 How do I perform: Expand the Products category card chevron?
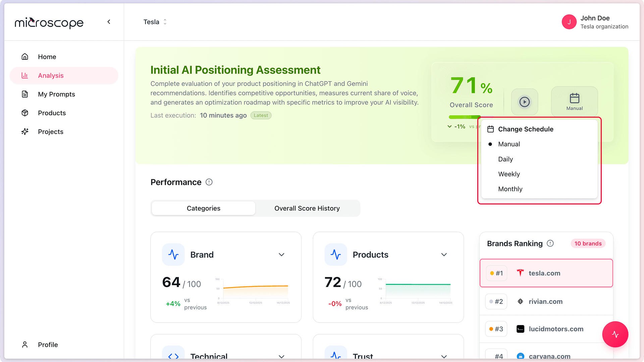coord(444,255)
